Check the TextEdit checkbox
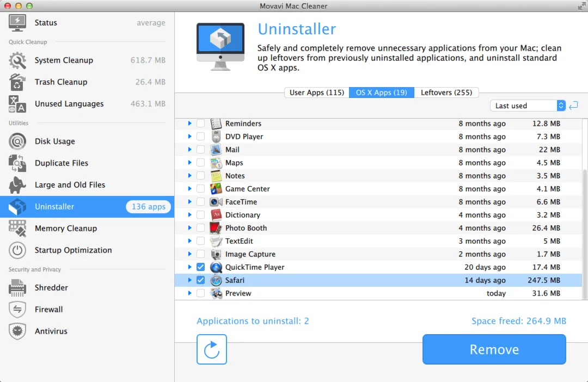This screenshot has width=588, height=382. (200, 241)
